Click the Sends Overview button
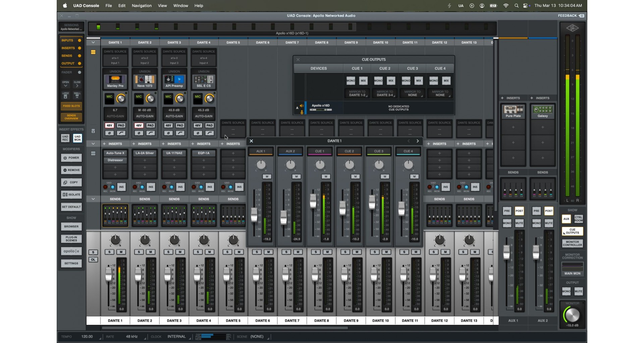Image resolution: width=644 pixels, height=343 pixels. coord(71,117)
